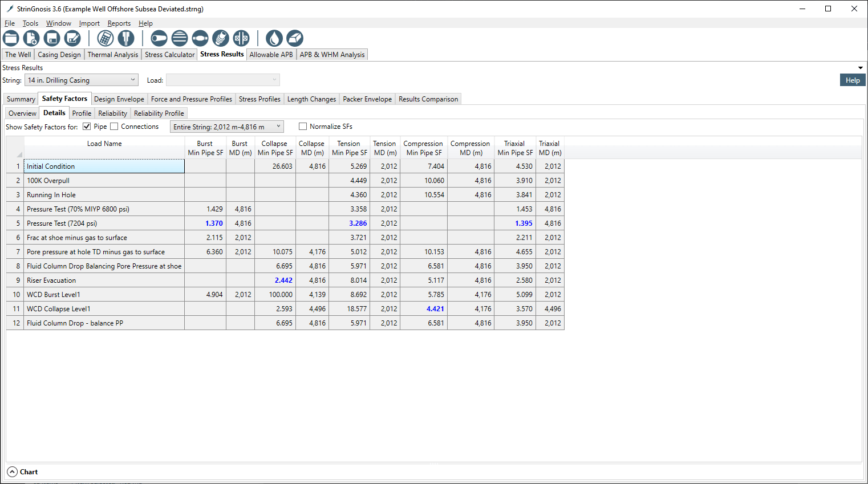Image resolution: width=868 pixels, height=484 pixels.
Task: Enable the Connections safety factors checkbox
Action: 114,127
